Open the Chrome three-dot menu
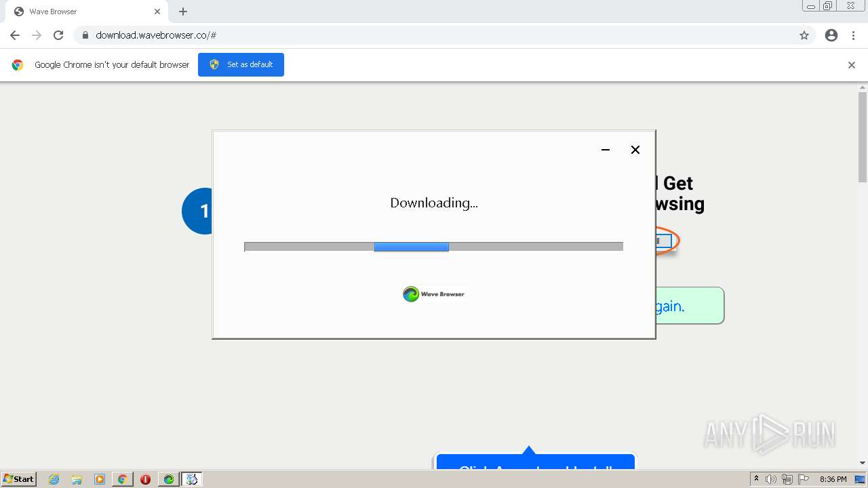The height and width of the screenshot is (488, 868). click(x=853, y=35)
